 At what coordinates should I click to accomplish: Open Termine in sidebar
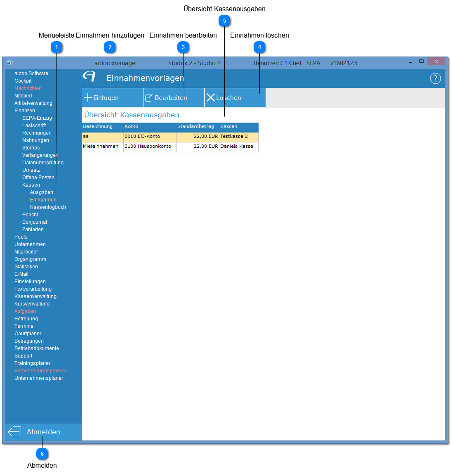click(24, 326)
